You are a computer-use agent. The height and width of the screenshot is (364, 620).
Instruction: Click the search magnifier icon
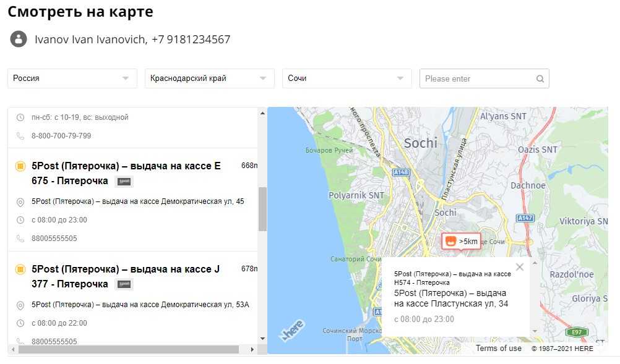tap(540, 78)
